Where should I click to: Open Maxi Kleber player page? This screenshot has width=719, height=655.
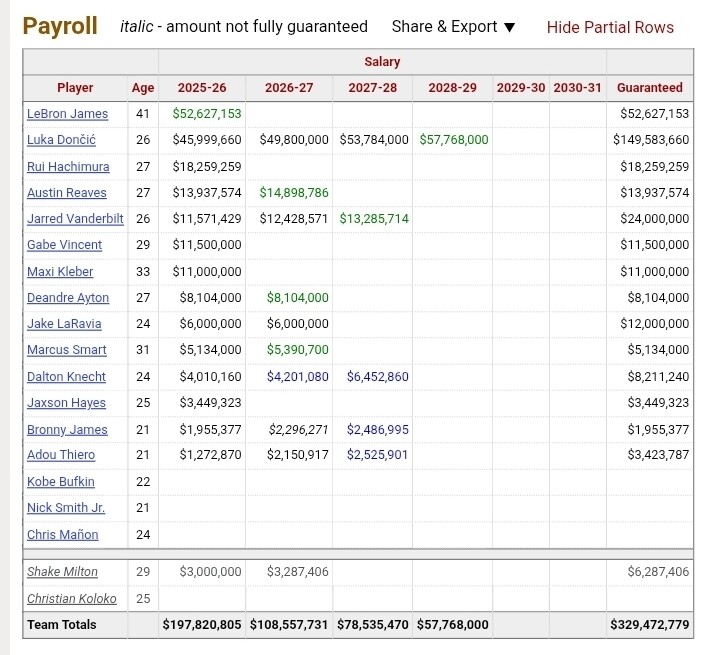(x=60, y=272)
